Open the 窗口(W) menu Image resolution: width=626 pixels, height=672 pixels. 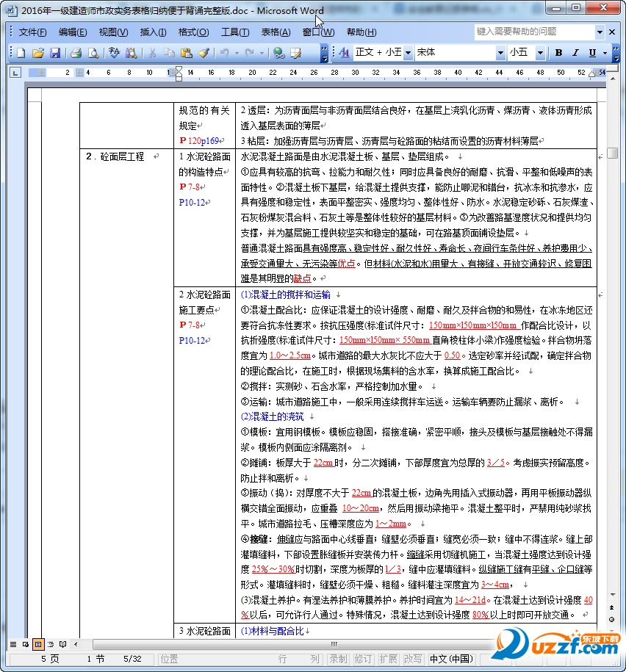pos(318,32)
